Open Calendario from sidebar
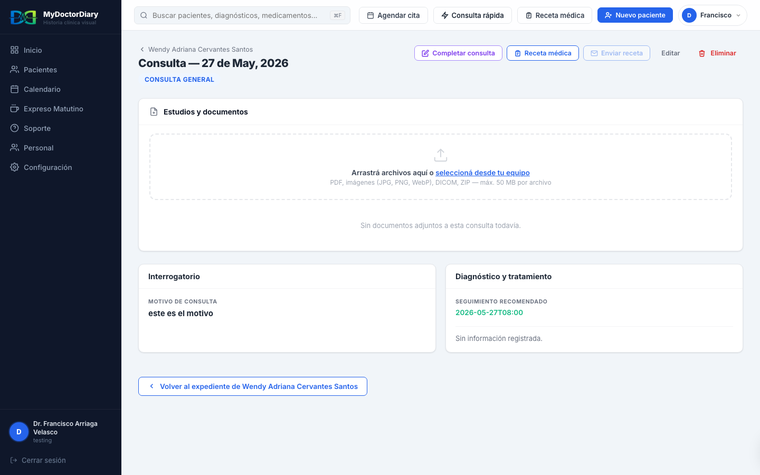This screenshot has width=760, height=475. (x=60, y=89)
